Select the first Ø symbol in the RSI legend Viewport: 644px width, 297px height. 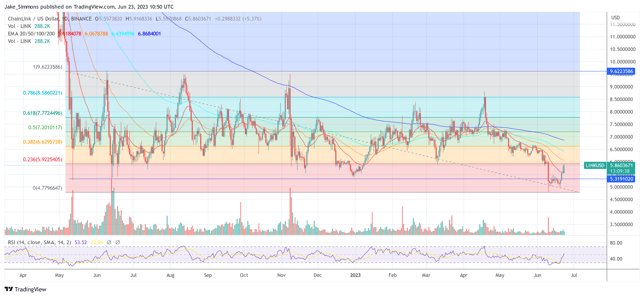pyautogui.click(x=109, y=242)
